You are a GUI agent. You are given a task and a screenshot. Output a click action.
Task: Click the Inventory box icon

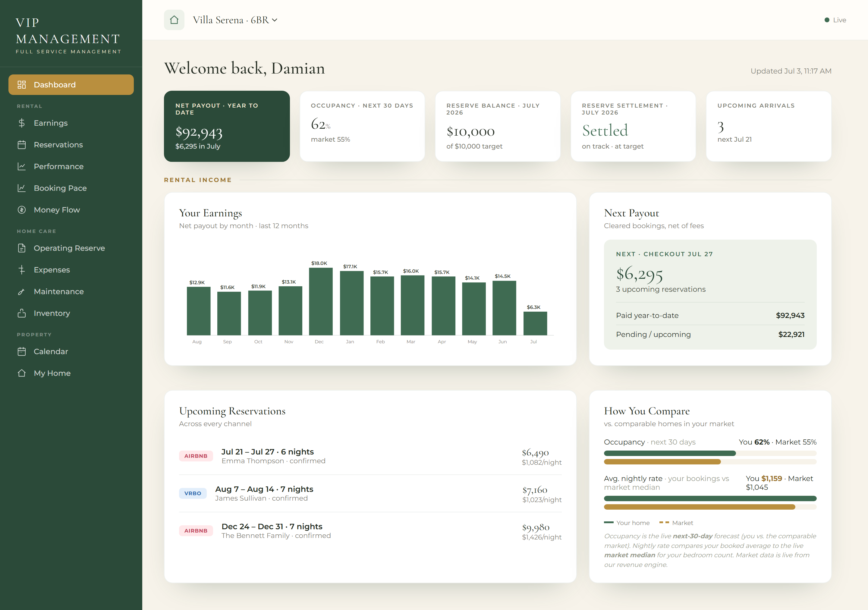point(21,313)
